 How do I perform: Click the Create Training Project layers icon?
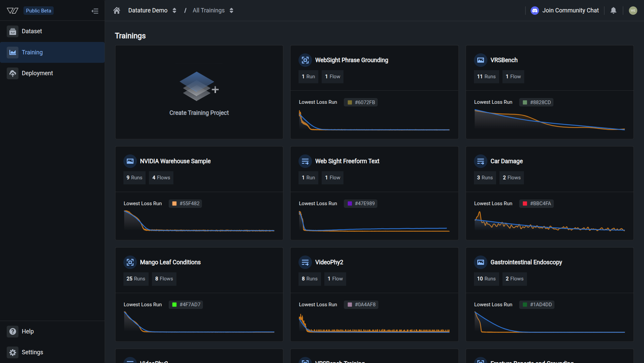(x=198, y=87)
